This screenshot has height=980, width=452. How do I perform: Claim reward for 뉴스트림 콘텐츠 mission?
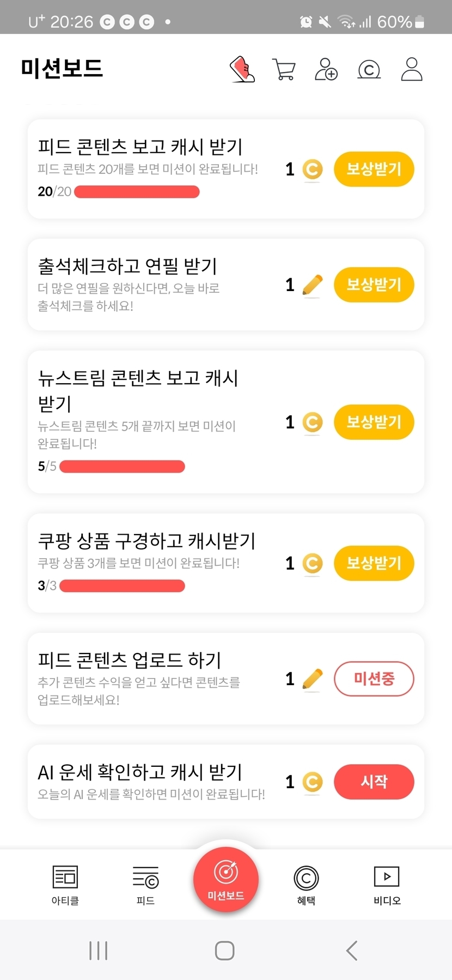pos(374,422)
